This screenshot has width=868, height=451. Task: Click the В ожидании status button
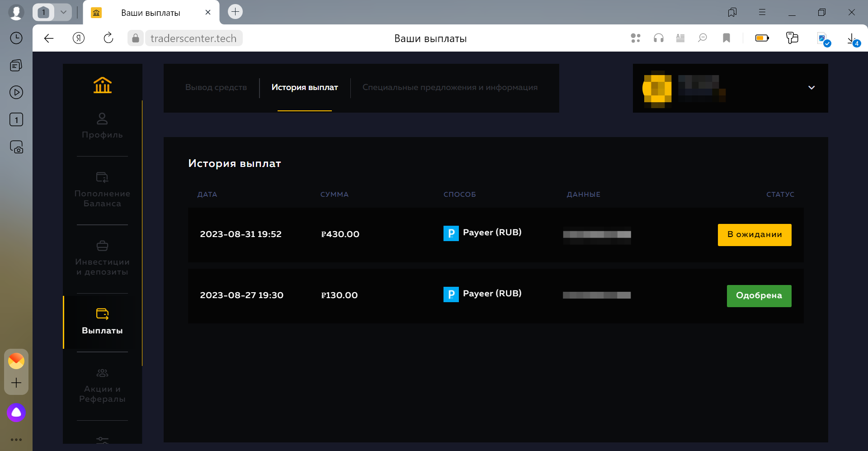(x=754, y=234)
